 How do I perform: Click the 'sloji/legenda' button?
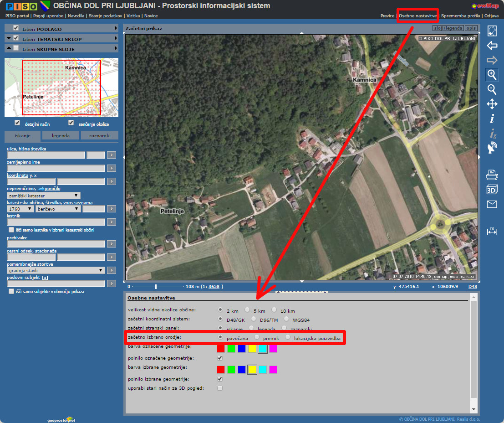(x=448, y=28)
